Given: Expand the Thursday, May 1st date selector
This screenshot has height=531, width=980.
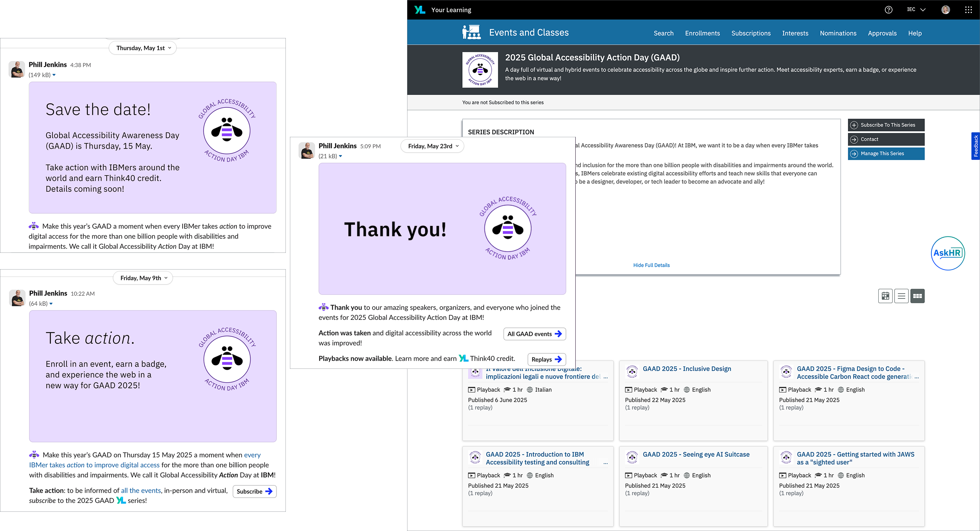Looking at the screenshot, I should pos(142,48).
